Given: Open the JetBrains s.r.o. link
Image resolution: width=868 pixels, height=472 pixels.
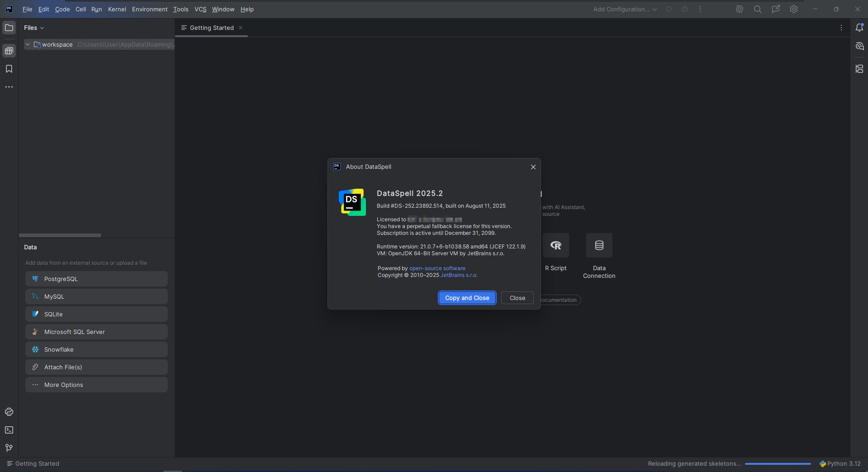Looking at the screenshot, I should pyautogui.click(x=459, y=275).
